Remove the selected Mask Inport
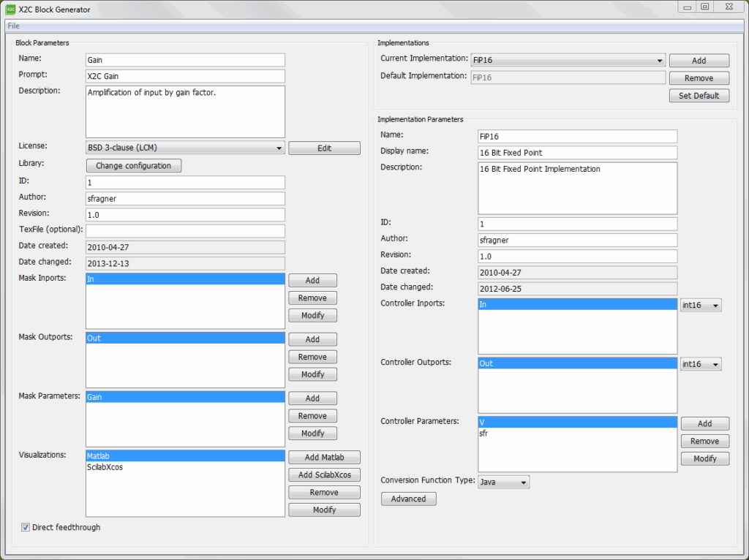The height and width of the screenshot is (560, 749). [x=312, y=298]
